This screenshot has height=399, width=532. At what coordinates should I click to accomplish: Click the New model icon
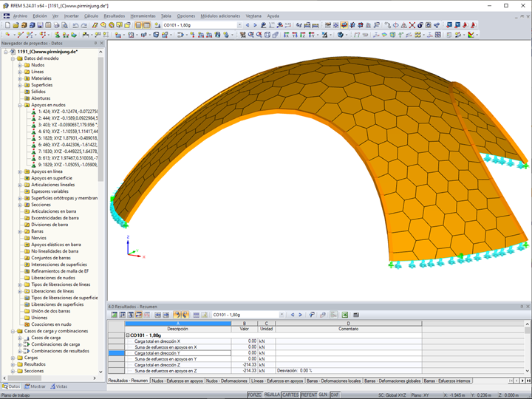point(7,25)
